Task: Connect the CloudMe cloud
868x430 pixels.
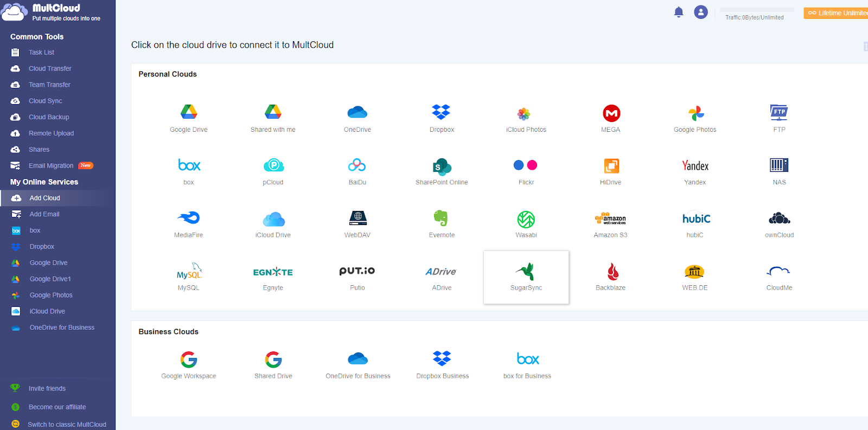Action: (778, 271)
